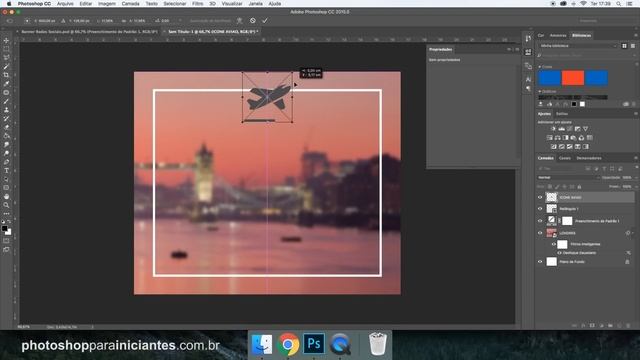Click Brightness/Contrast adjustment icon
This screenshot has width=640, height=360.
553,129
